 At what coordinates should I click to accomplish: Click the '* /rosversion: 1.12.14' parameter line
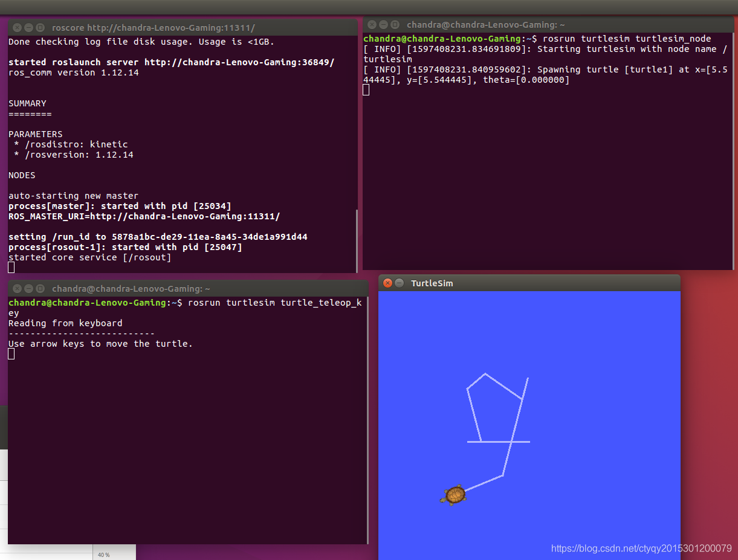click(73, 155)
